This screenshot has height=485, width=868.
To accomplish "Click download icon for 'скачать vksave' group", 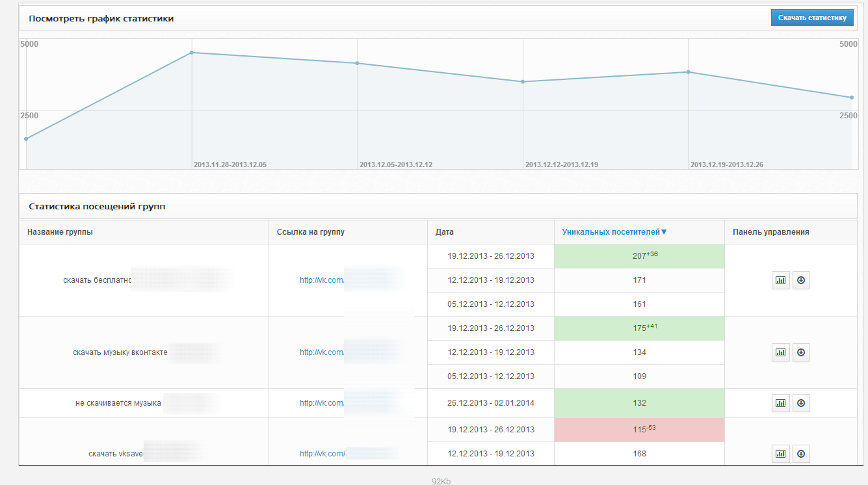I will coord(801,454).
